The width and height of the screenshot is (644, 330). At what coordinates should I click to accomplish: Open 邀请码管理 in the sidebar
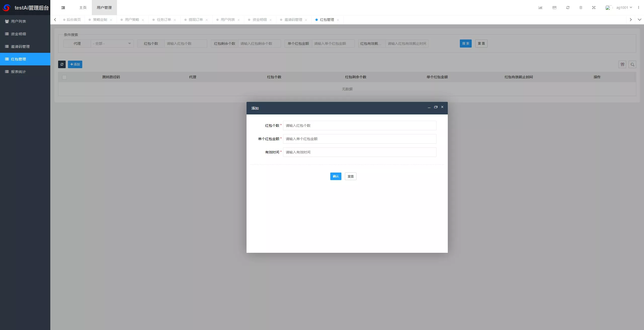coord(25,47)
